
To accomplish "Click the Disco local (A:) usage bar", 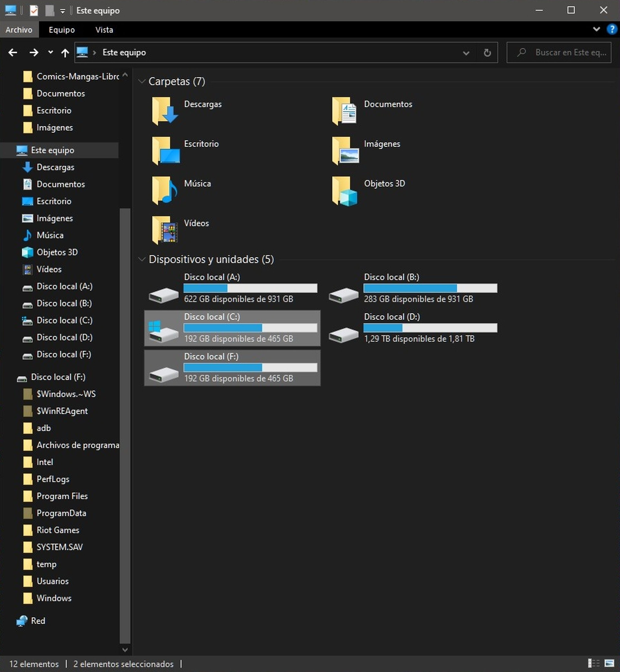I will click(250, 288).
